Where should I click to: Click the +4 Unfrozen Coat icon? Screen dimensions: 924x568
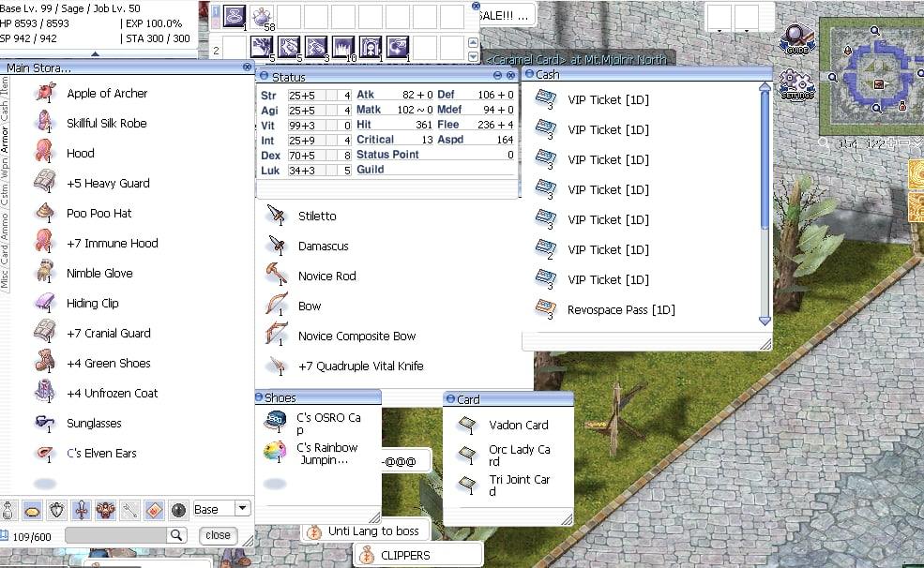45,392
